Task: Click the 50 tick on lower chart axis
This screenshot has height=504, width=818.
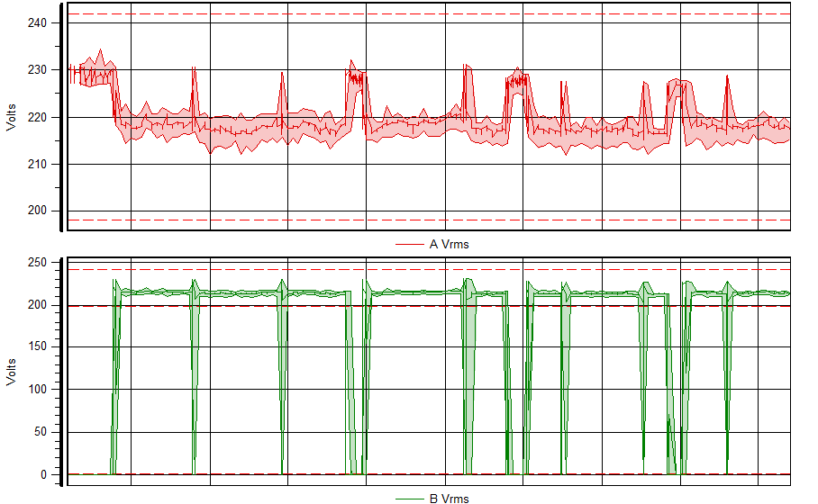Action: coord(41,432)
